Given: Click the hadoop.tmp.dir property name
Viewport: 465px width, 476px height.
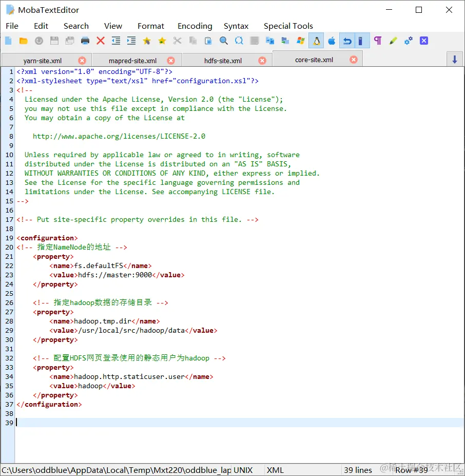Looking at the screenshot, I should click(x=103, y=321).
